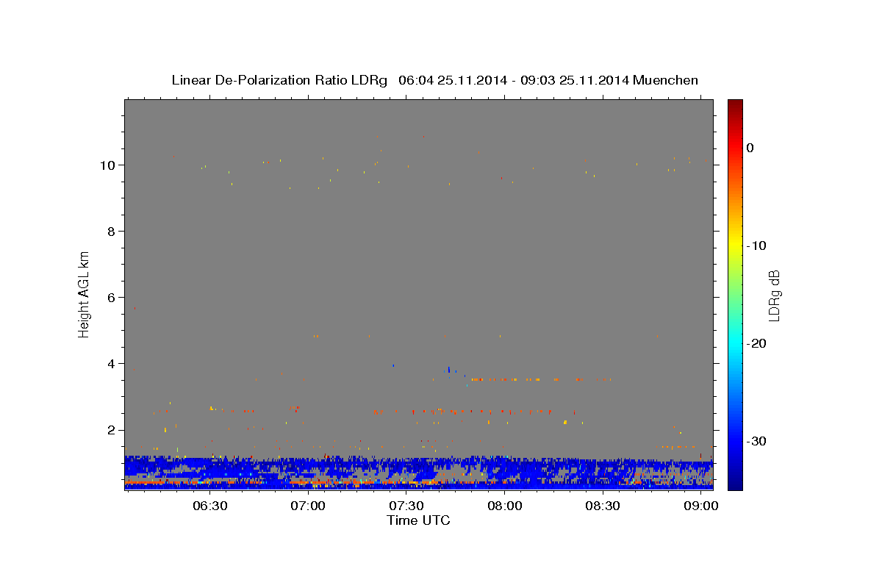Click the 'Height AGL km' axis label
Viewport: 882px width, 588px height.
tap(84, 294)
